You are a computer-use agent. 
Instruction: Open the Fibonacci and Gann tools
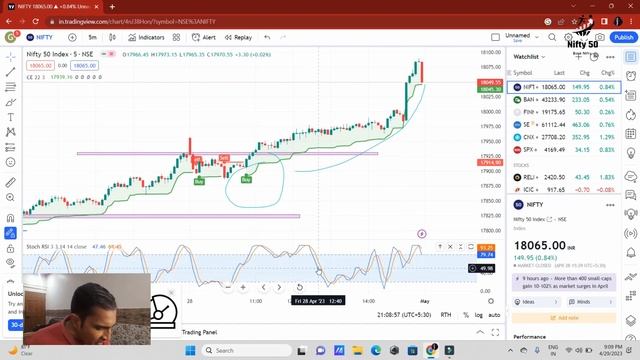[11, 87]
